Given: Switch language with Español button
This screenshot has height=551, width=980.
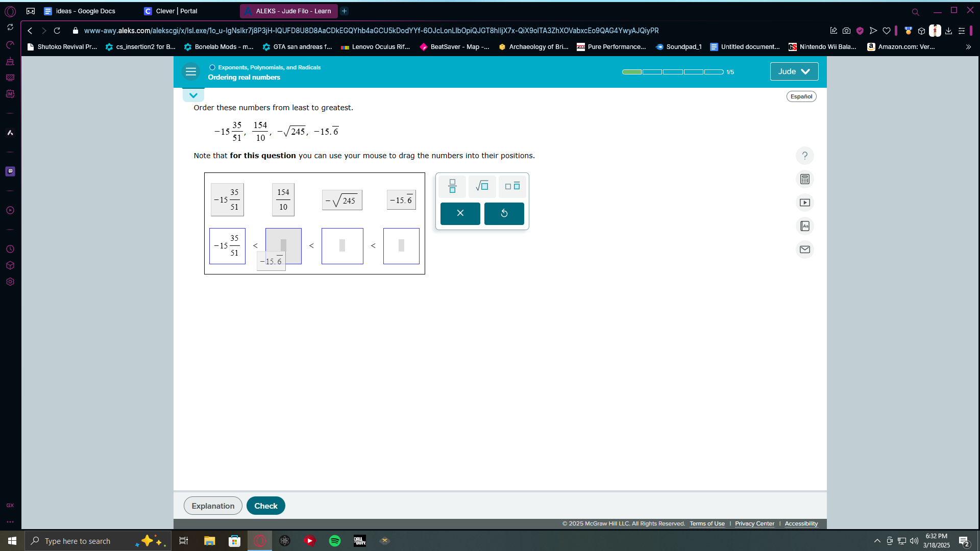Looking at the screenshot, I should tap(801, 96).
